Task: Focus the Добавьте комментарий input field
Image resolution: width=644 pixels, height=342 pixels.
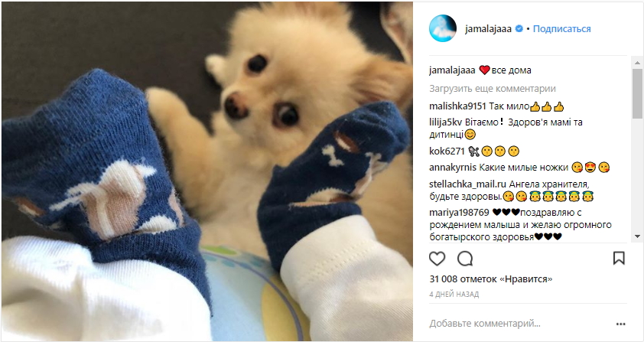Action: pos(519,324)
